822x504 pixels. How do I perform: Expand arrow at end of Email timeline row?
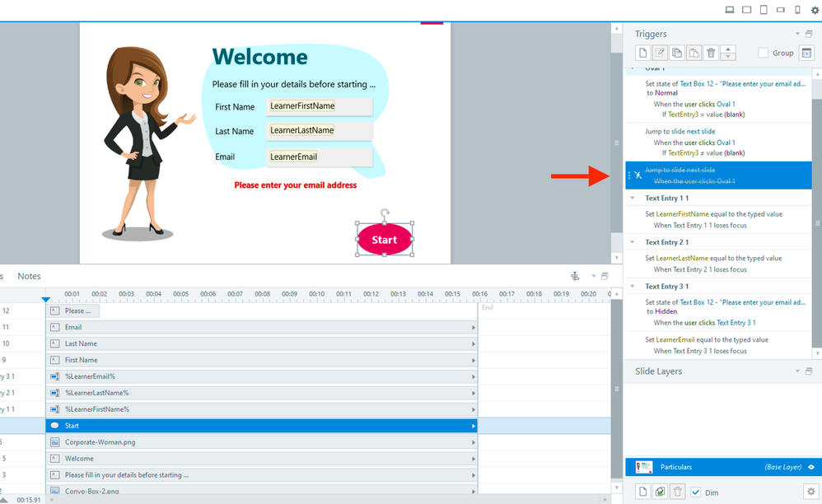coord(473,328)
